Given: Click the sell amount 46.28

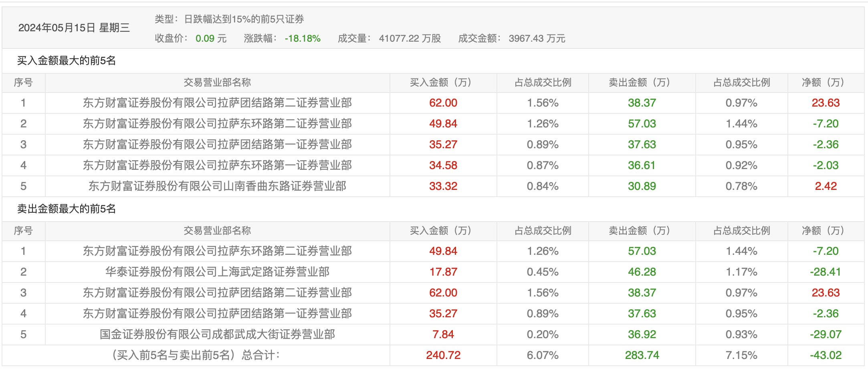Looking at the screenshot, I should [x=642, y=272].
